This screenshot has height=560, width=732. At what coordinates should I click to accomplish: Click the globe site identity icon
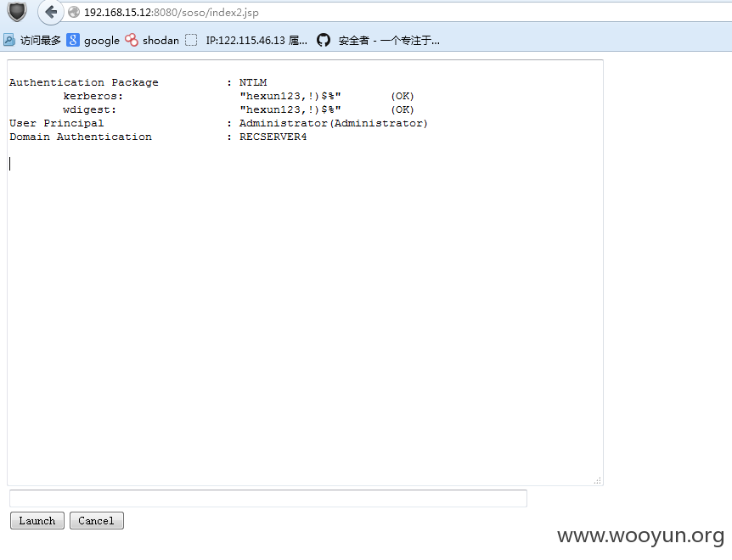click(74, 12)
